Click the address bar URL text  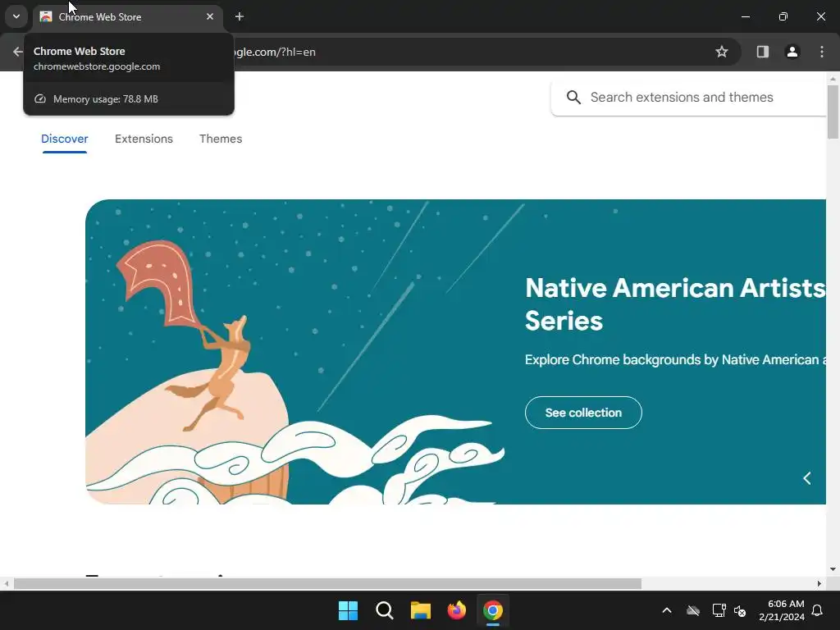pyautogui.click(x=275, y=52)
